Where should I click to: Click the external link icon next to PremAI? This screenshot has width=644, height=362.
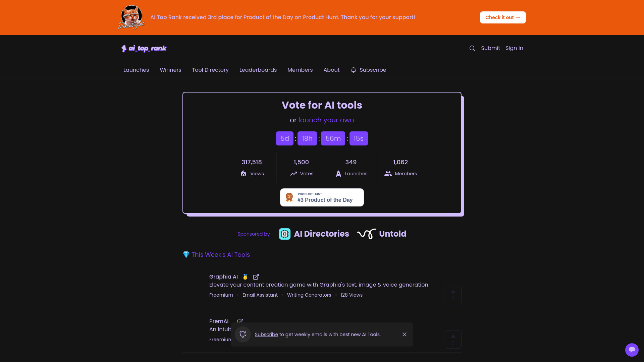point(240,321)
